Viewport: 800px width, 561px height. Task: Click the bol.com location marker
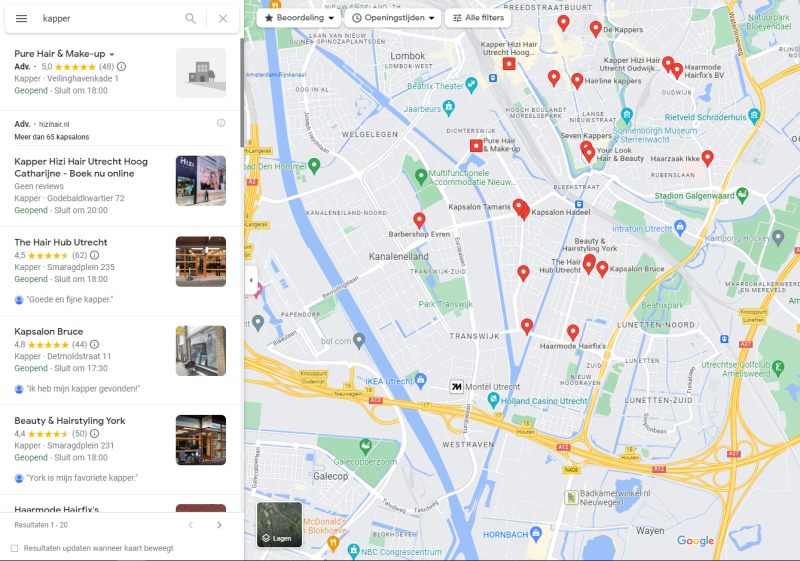tap(359, 340)
